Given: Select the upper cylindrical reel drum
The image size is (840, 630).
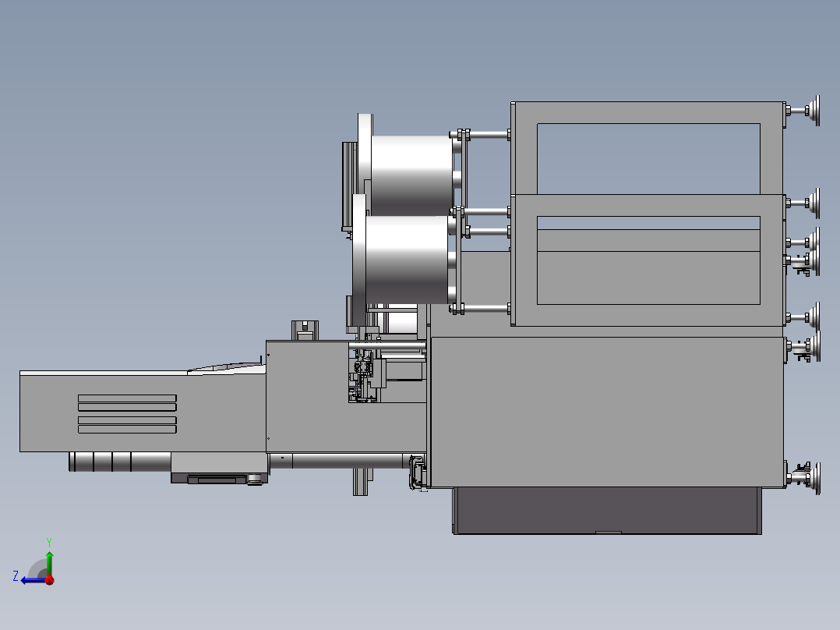Looking at the screenshot, I should [411, 175].
